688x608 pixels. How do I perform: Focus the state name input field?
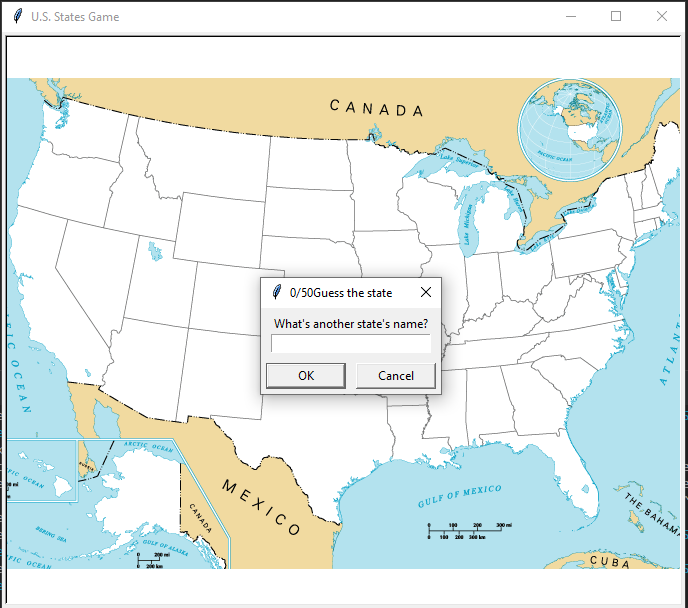(x=351, y=343)
